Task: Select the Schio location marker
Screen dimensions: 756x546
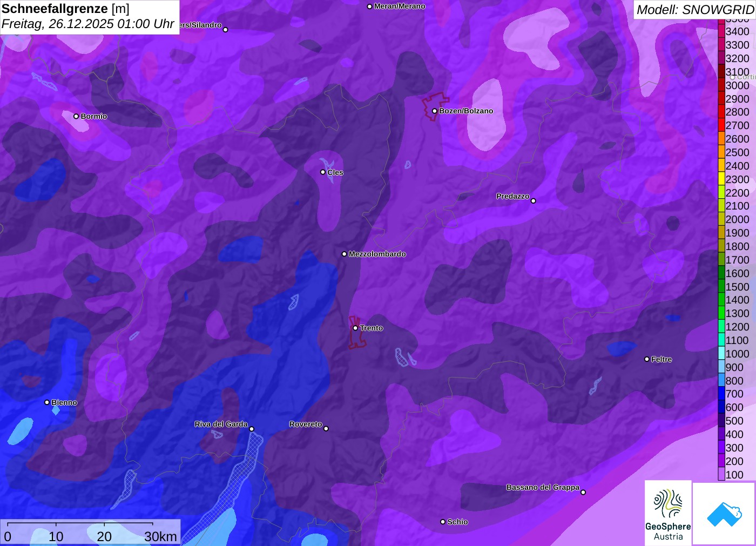Action: coord(443,522)
